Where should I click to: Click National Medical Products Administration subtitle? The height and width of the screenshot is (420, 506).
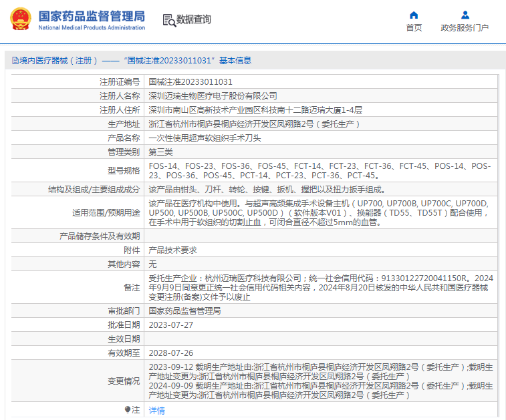(92, 28)
